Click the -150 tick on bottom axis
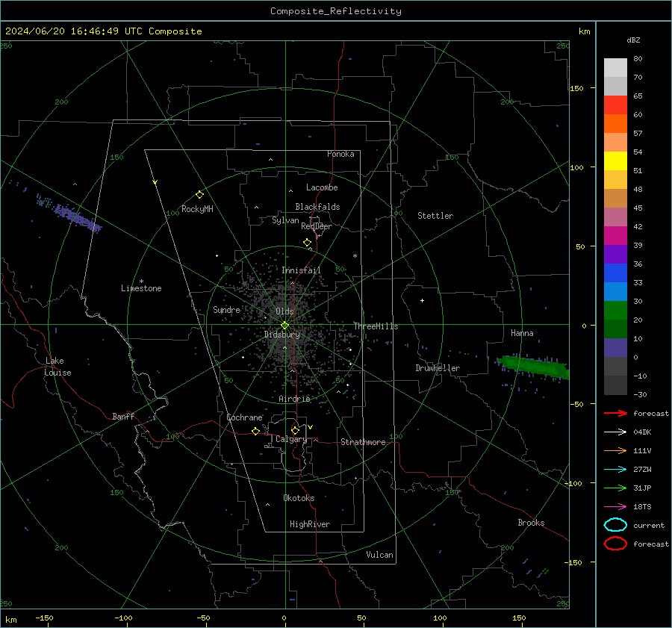 [44, 618]
